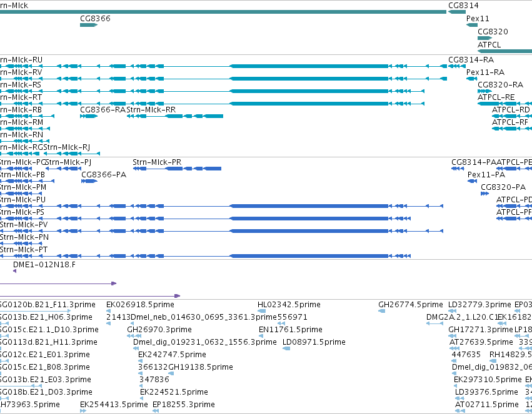
Task: Select the ATPCL-RD transcript label
Action: point(511,110)
